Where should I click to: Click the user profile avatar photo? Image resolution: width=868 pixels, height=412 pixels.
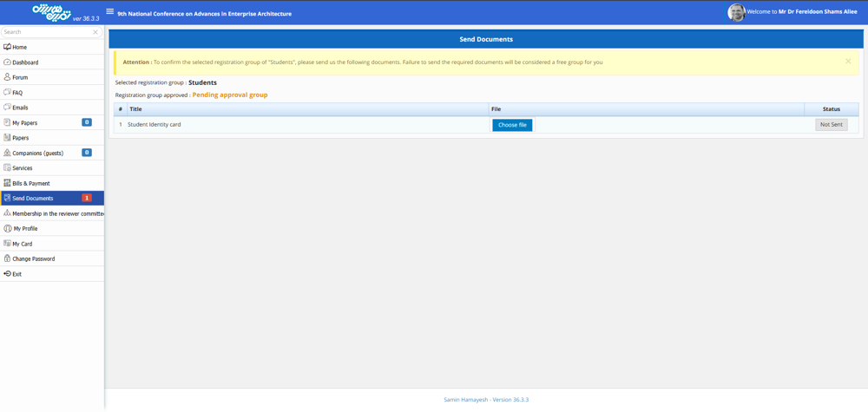tap(736, 12)
